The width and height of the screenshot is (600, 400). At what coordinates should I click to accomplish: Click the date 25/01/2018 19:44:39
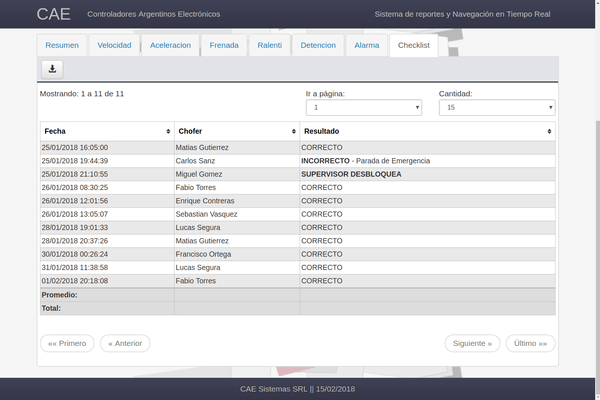pyautogui.click(x=75, y=161)
